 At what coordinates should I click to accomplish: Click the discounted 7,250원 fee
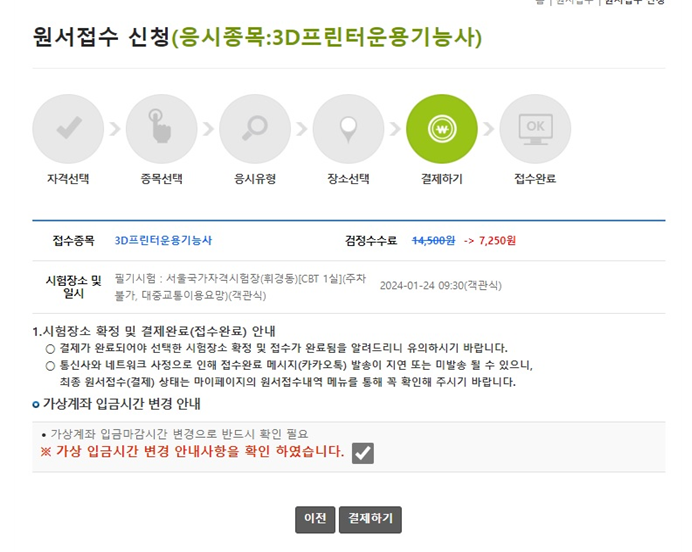click(x=497, y=240)
